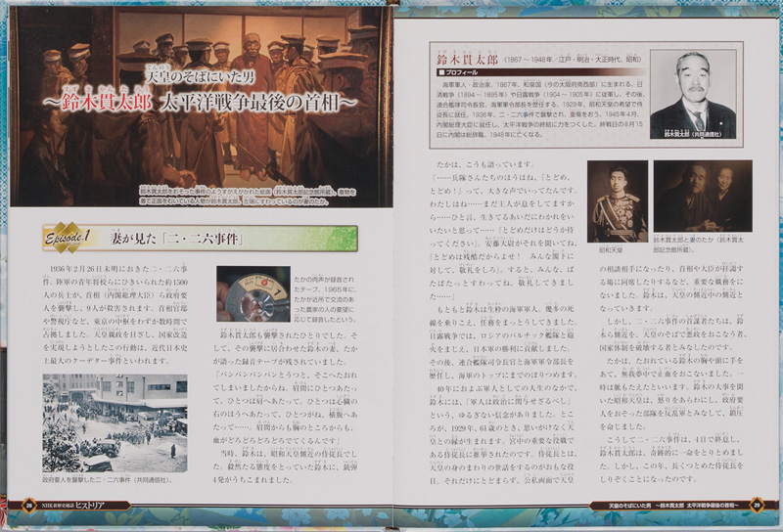Click the quote beginning "……兵隊さんたちのほうはね"
The width and height of the screenshot is (783, 532).
click(502, 237)
